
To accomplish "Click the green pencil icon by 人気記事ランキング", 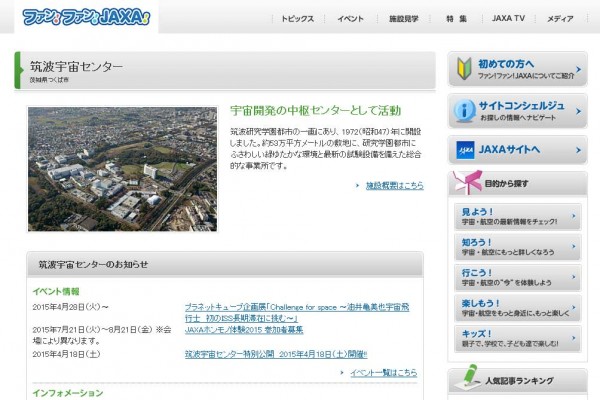I will coord(468,377).
